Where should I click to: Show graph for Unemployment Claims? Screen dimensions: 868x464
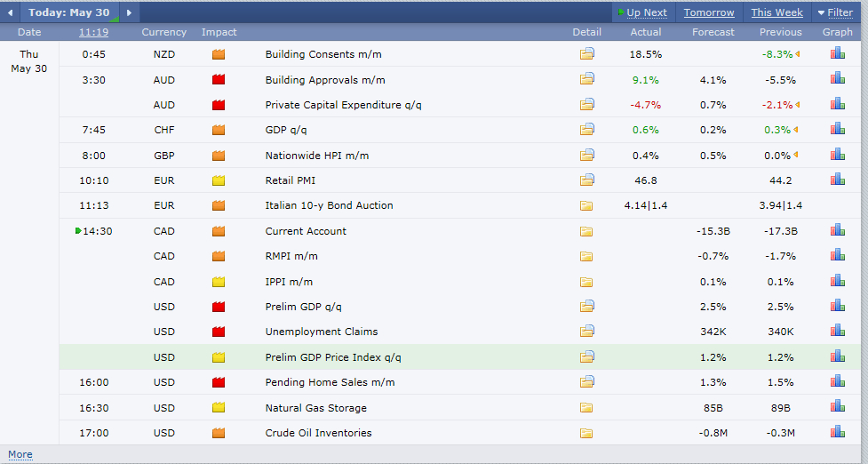tap(838, 331)
